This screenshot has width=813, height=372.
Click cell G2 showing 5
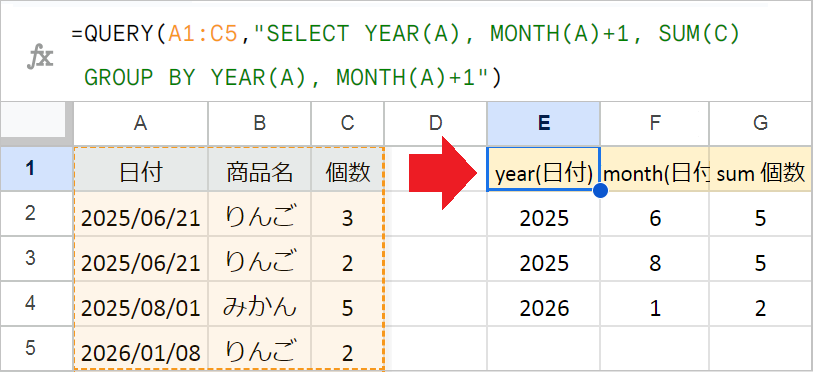tap(760, 214)
